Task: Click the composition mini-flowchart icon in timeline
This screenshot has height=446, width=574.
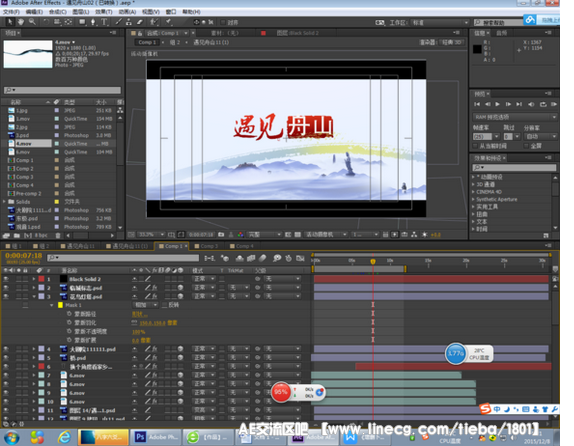Action: 209,258
